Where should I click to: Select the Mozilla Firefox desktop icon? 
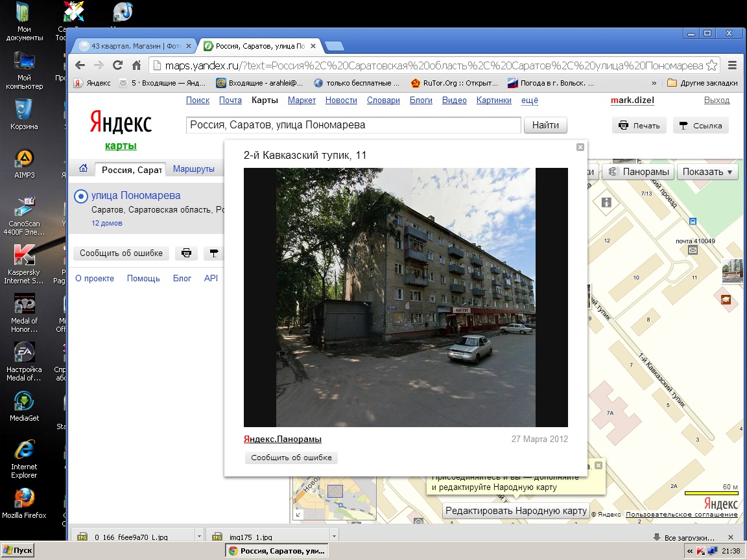click(x=24, y=504)
